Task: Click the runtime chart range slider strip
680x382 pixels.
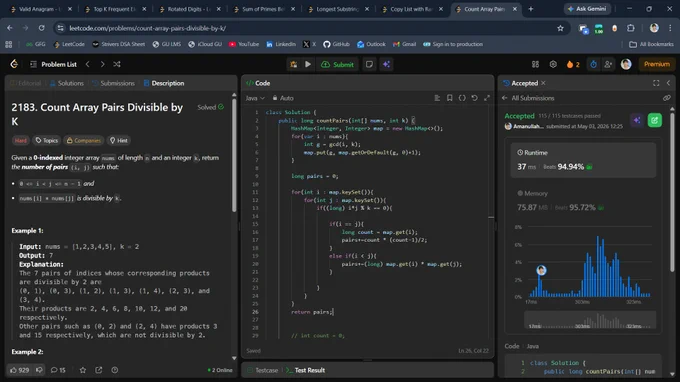Action: point(590,321)
